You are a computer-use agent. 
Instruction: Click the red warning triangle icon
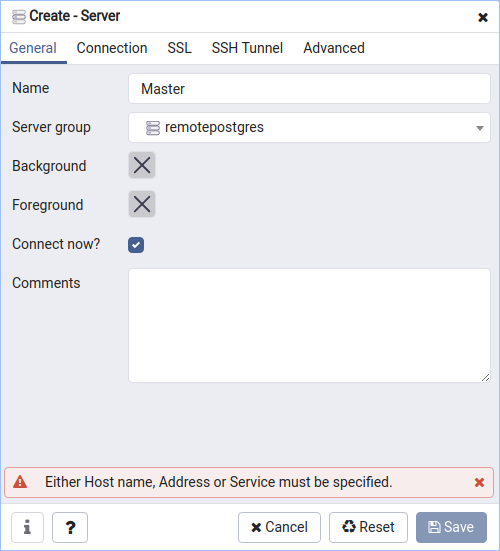click(x=20, y=482)
